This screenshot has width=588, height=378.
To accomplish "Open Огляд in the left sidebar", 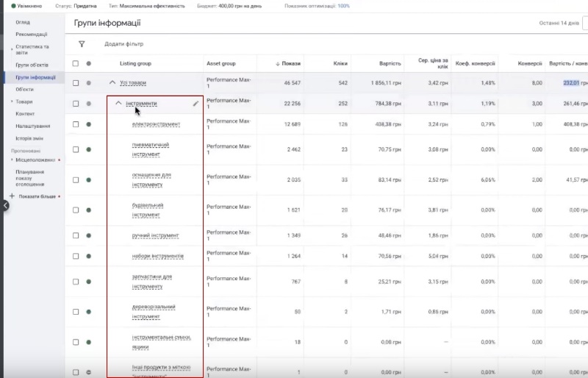I will click(x=23, y=23).
